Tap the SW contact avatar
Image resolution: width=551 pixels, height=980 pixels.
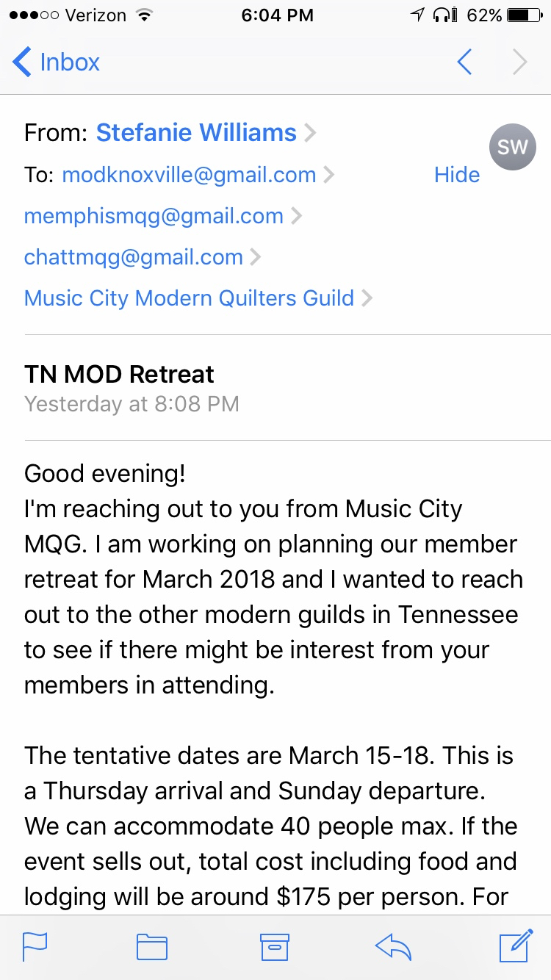click(x=512, y=147)
